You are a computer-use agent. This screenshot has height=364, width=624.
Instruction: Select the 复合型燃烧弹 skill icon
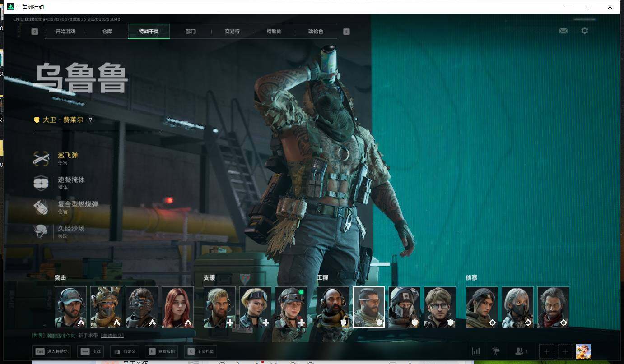click(x=41, y=207)
